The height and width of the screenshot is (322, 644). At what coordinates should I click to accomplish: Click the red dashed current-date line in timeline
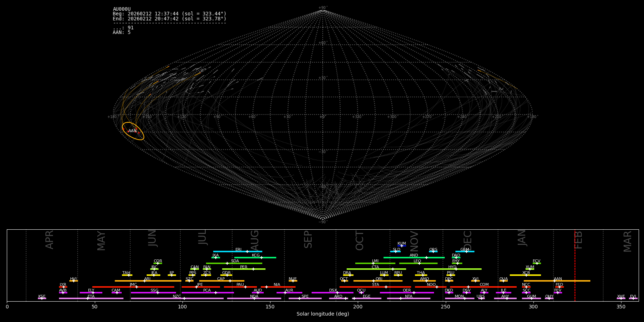575,265
